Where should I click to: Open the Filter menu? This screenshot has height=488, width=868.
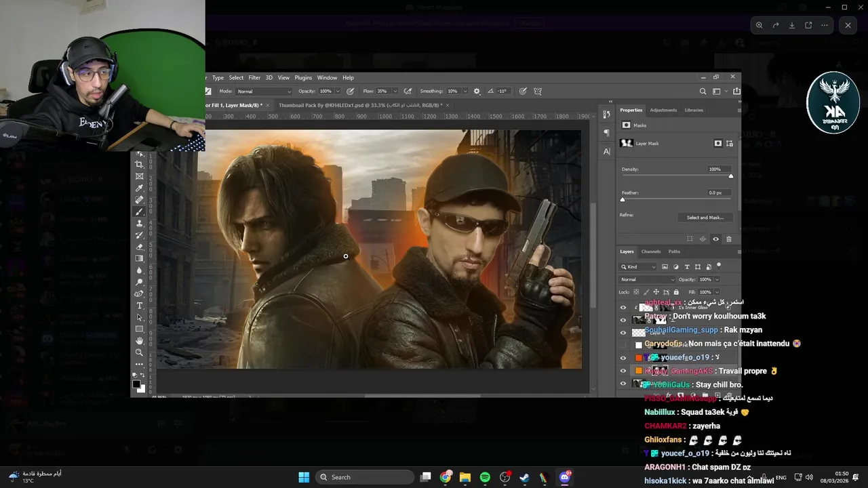[254, 78]
